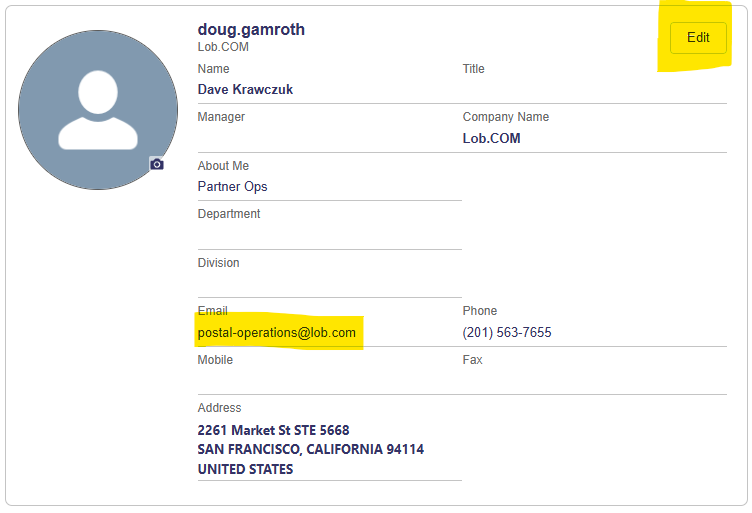The image size is (752, 513).
Task: Click the UNITED STATES country line
Action: click(245, 469)
